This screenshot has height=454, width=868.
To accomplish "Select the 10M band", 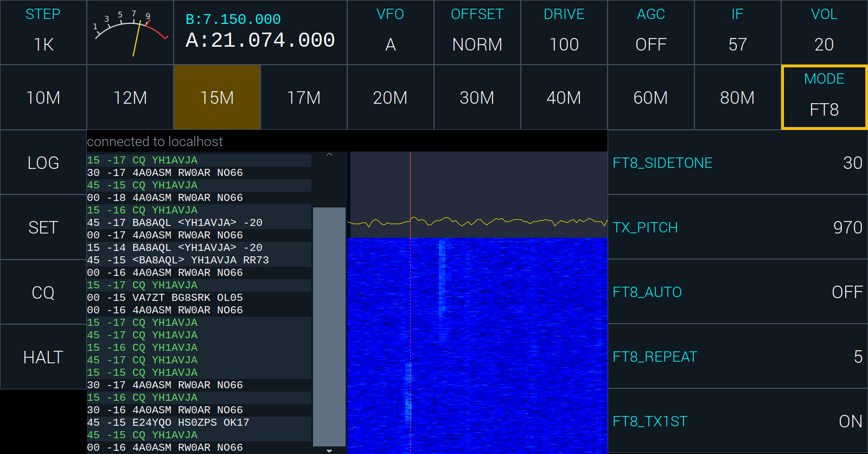I will tap(43, 97).
